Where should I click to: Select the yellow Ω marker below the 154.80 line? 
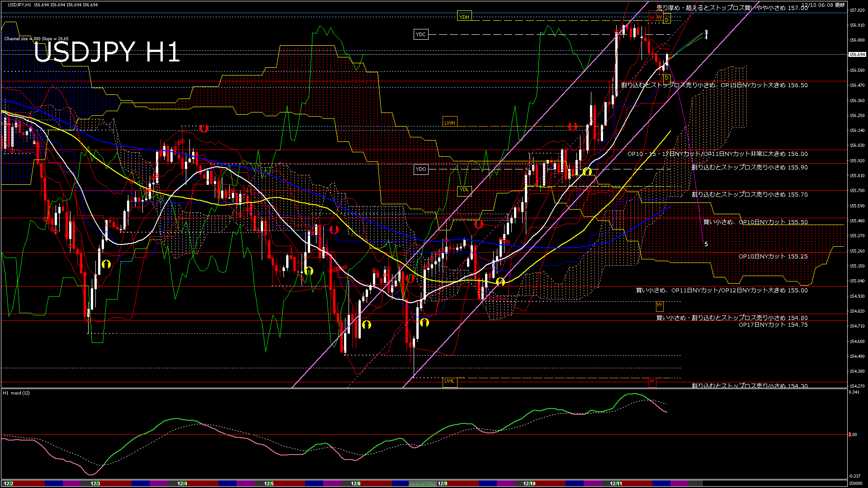point(424,323)
